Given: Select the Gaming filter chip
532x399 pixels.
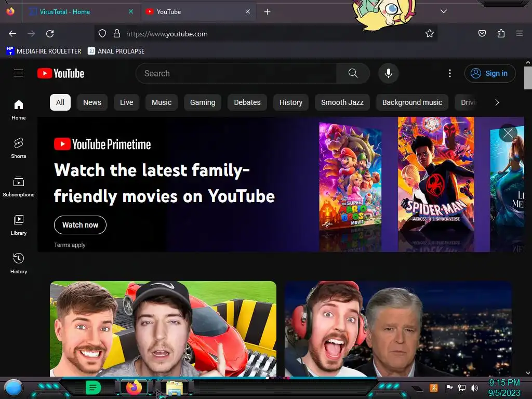Looking at the screenshot, I should 203,102.
